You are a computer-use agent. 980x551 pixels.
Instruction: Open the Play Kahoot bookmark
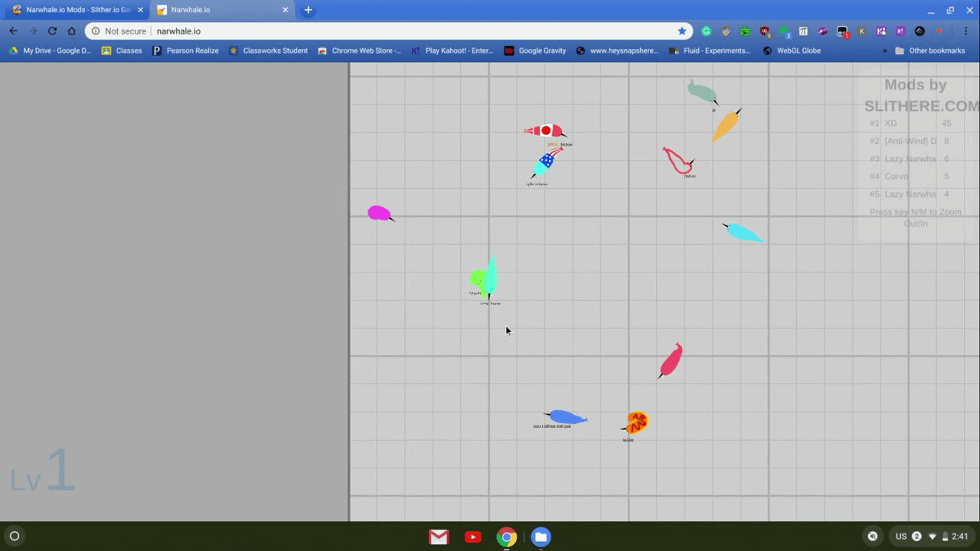pos(452,51)
